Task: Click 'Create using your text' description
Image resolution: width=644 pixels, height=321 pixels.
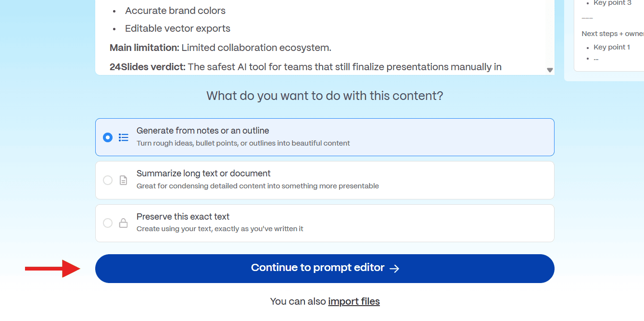Action: click(x=220, y=229)
